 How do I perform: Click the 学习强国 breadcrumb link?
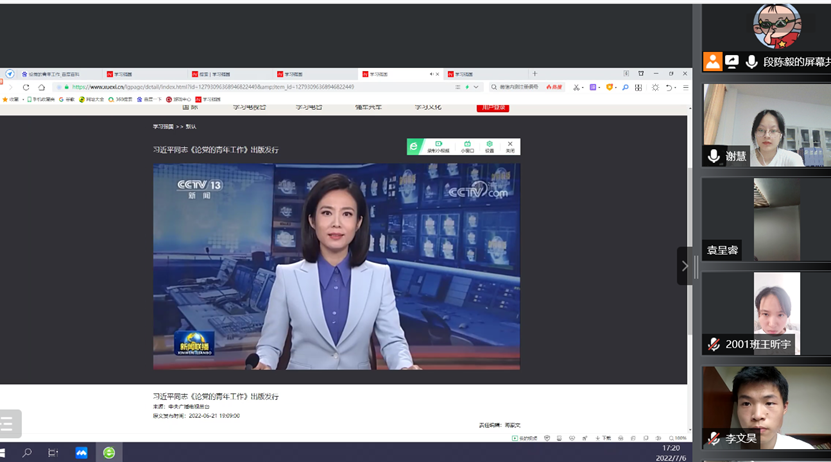[x=162, y=127]
